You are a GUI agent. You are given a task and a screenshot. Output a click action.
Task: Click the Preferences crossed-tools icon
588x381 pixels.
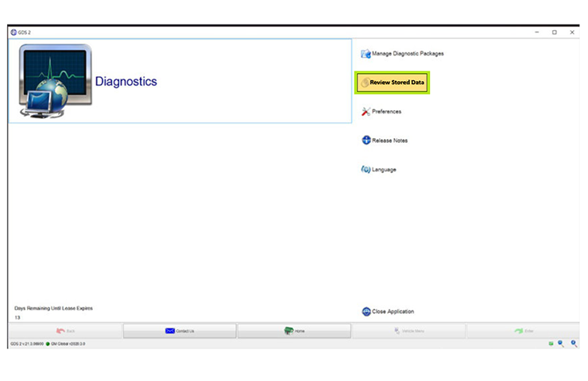coord(366,112)
